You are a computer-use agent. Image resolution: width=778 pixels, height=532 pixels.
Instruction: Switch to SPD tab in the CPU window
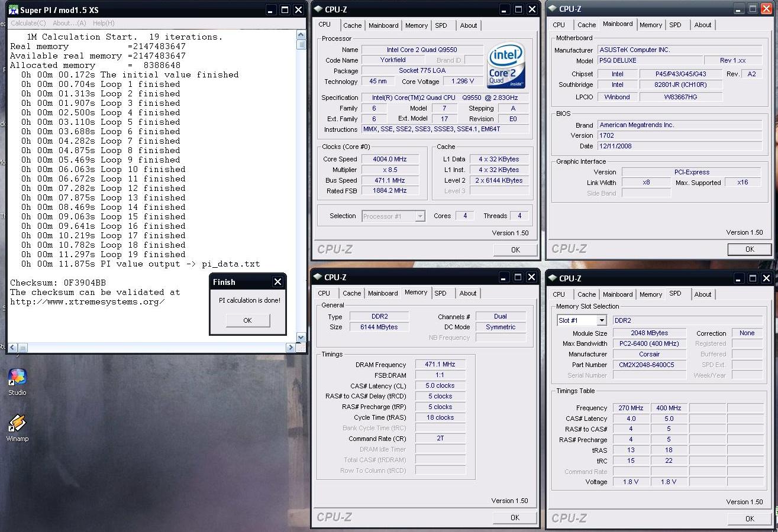[x=441, y=25]
